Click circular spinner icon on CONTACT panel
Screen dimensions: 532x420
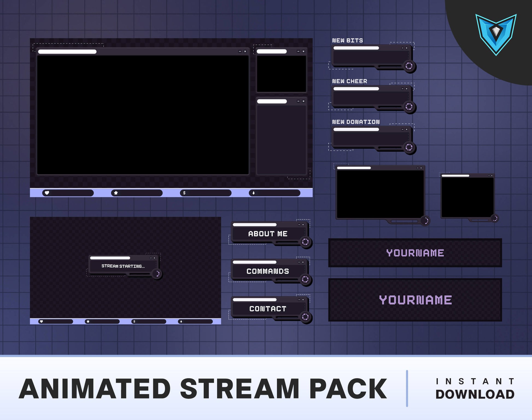point(305,317)
